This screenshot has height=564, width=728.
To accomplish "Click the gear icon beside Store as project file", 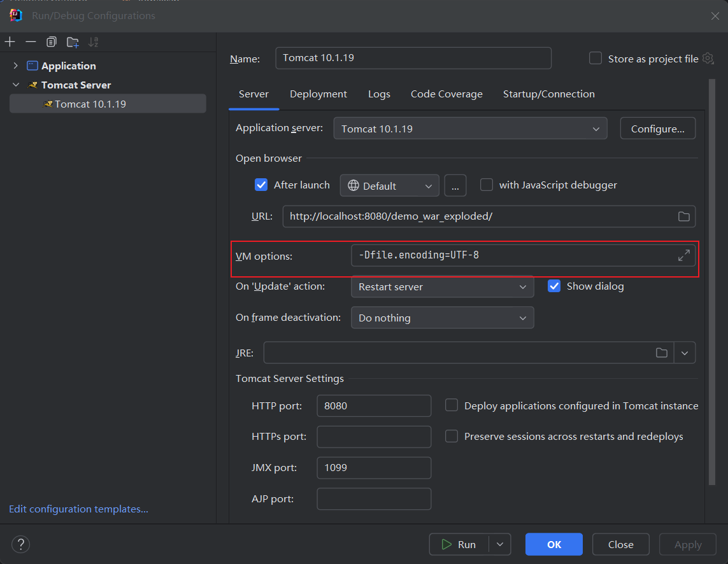I will tap(708, 59).
